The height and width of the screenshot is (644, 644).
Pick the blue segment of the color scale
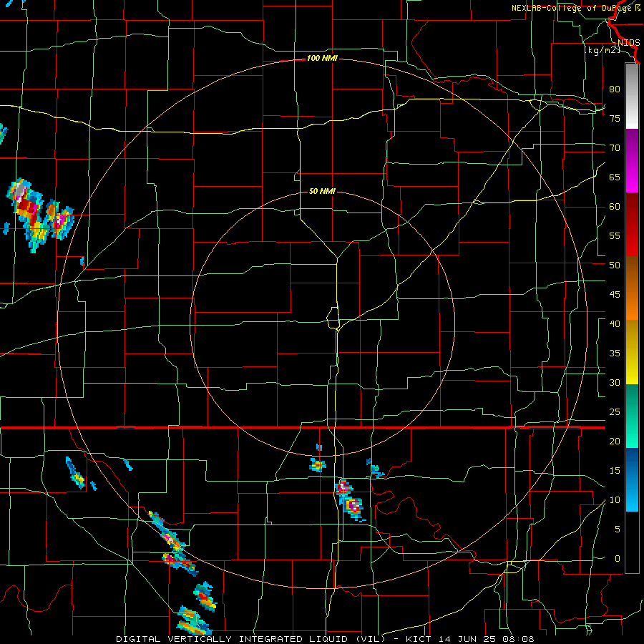point(632,479)
